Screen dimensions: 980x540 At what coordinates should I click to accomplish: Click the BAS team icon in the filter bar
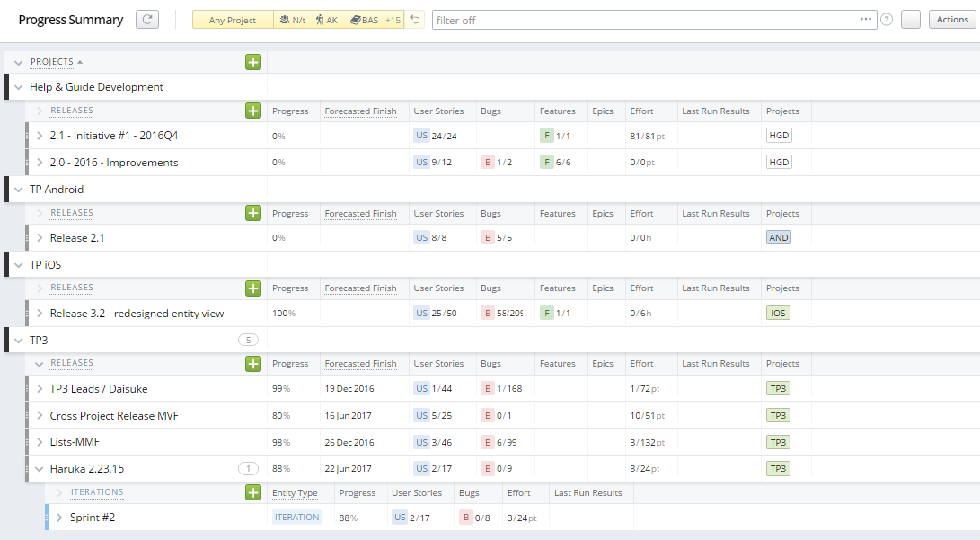[x=366, y=18]
